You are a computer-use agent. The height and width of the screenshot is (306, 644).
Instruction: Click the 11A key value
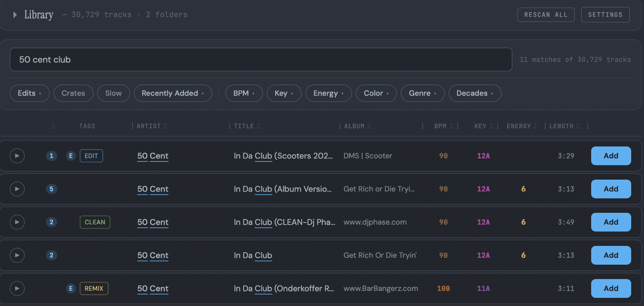[483, 289]
